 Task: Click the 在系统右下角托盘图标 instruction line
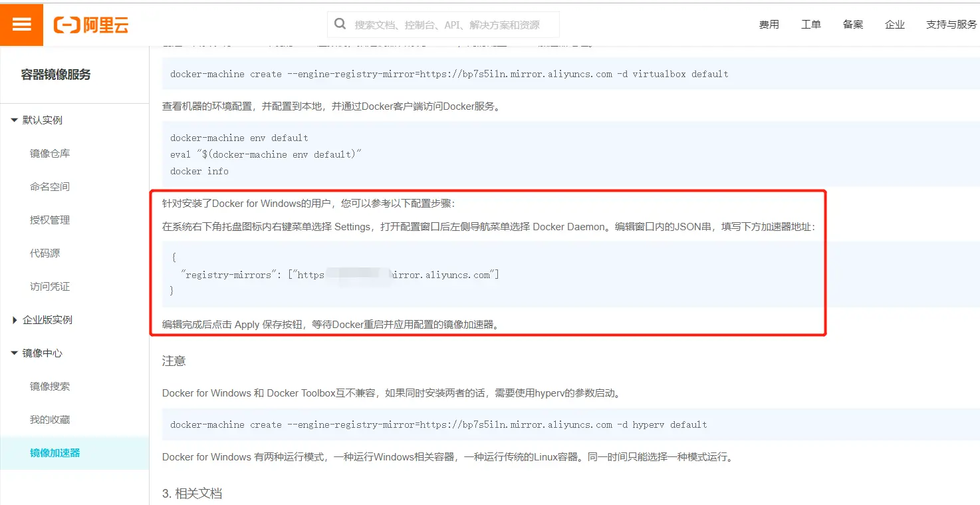489,227
